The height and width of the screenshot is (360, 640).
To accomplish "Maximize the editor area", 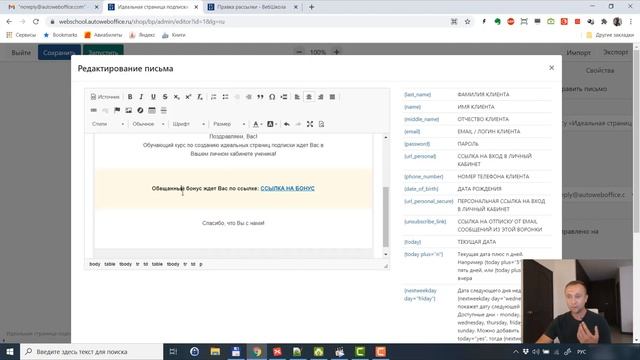I will (x=310, y=124).
